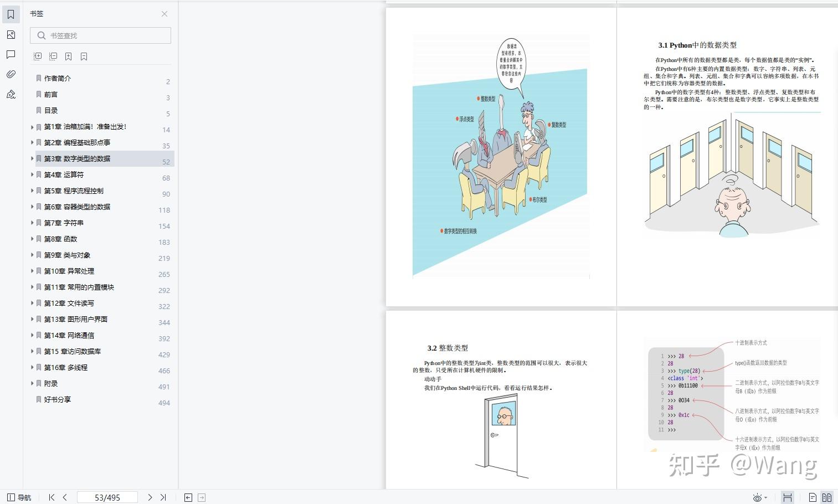
Task: Select the 书签 panel header
Action: coord(37,14)
